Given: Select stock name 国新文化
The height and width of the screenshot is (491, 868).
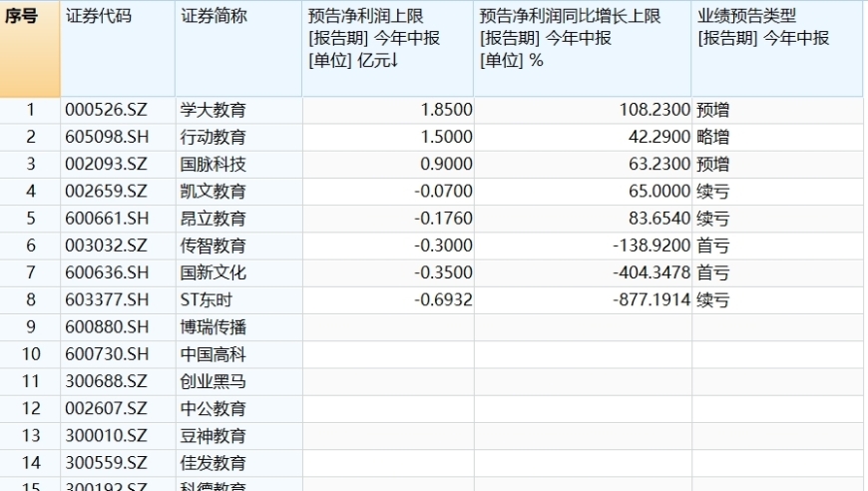Looking at the screenshot, I should click(214, 272).
